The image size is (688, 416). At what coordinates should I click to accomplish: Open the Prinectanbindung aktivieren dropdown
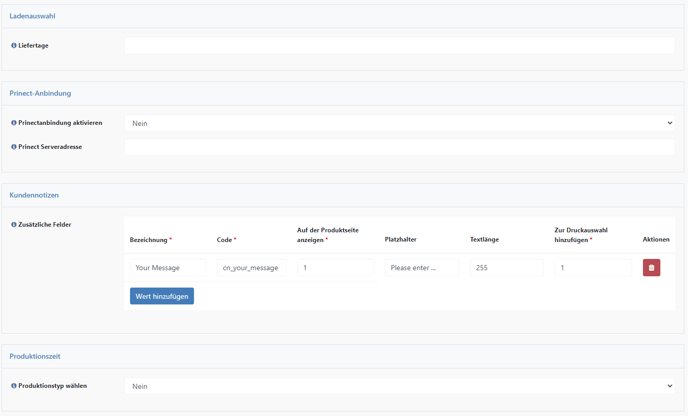click(399, 123)
